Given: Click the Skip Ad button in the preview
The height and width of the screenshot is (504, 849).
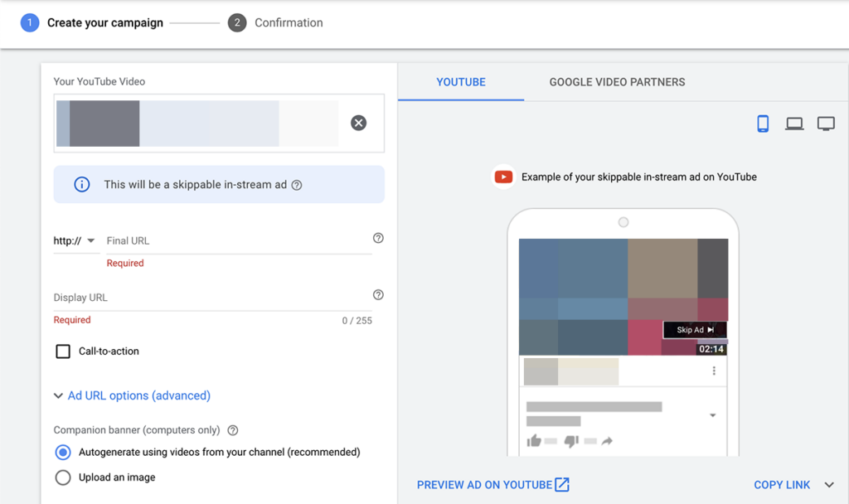Looking at the screenshot, I should (695, 330).
